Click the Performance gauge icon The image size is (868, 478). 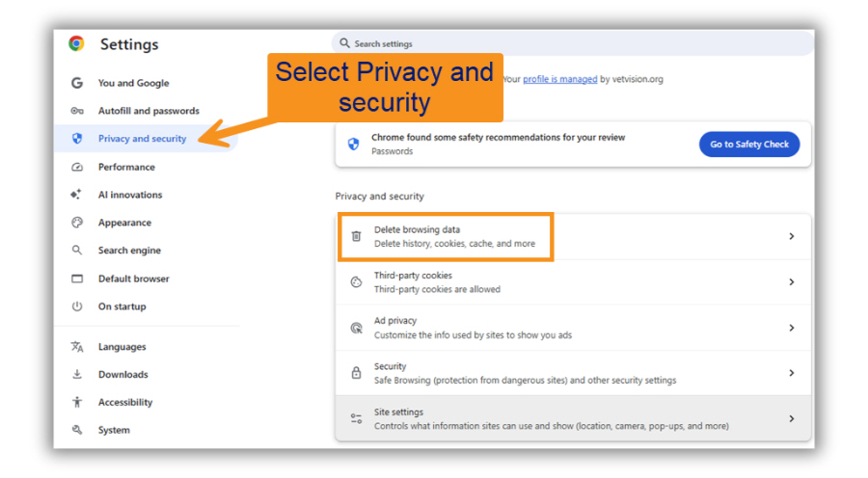pyautogui.click(x=77, y=167)
